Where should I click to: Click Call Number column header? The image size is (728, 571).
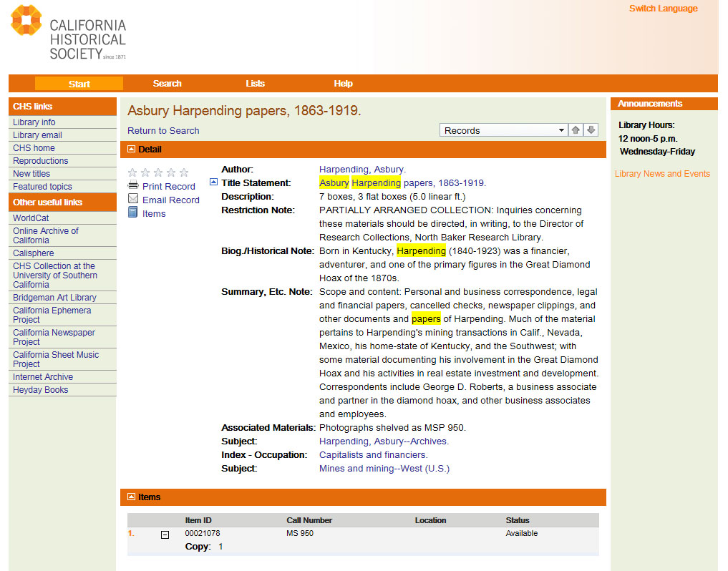click(x=309, y=520)
